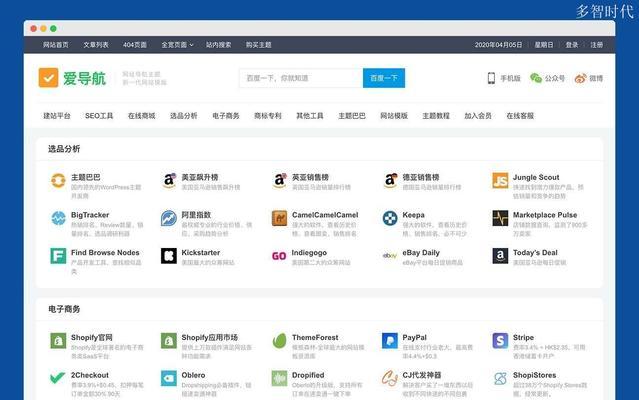Select the 在线商城 category tab
This screenshot has width=639, height=400.
(141, 116)
